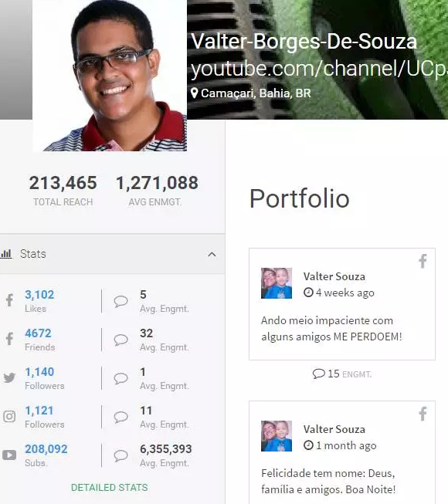Click the Facebook icon beside 3,102 Likes
Viewport: 448px width, 504px height.
click(9, 300)
